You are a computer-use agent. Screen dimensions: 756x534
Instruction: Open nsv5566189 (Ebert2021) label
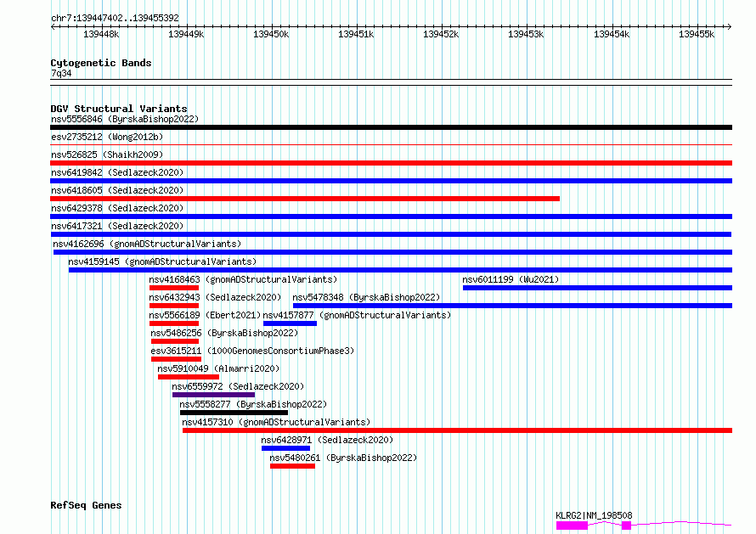point(205,315)
